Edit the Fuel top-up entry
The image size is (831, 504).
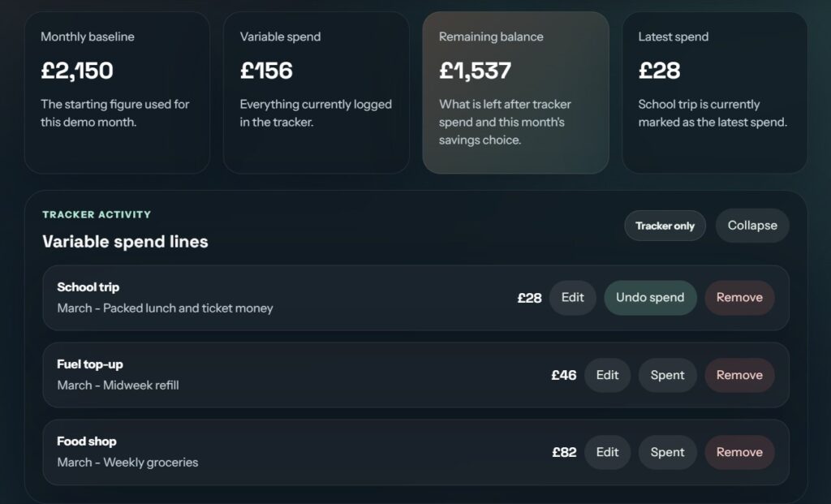tap(607, 375)
